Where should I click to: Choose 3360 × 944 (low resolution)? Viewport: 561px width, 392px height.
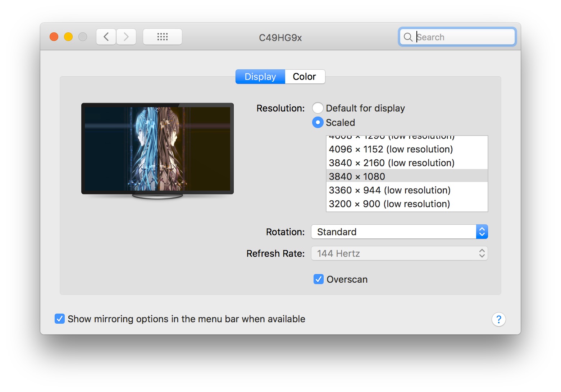[407, 190]
